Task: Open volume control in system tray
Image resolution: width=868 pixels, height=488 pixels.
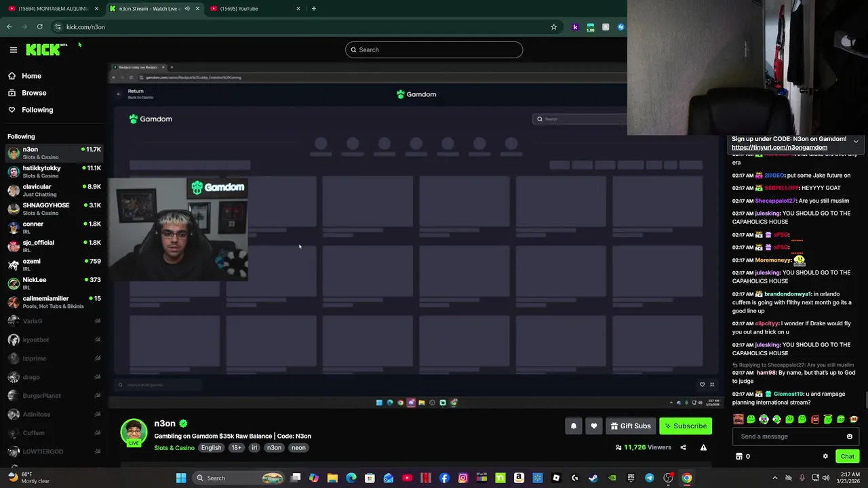Action: (826, 478)
